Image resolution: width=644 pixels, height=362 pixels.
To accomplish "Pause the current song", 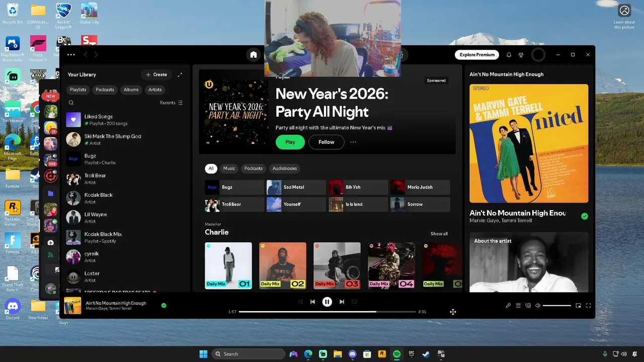I will click(327, 302).
